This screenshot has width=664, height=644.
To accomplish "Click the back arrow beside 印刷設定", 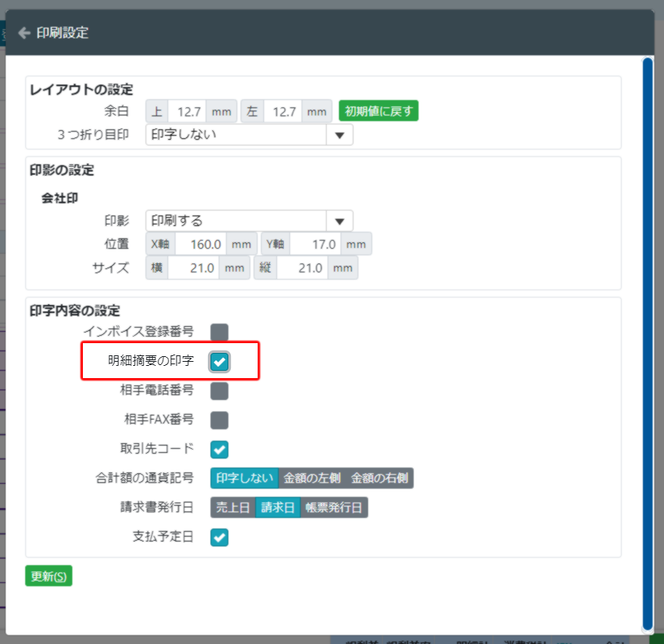I will click(23, 33).
